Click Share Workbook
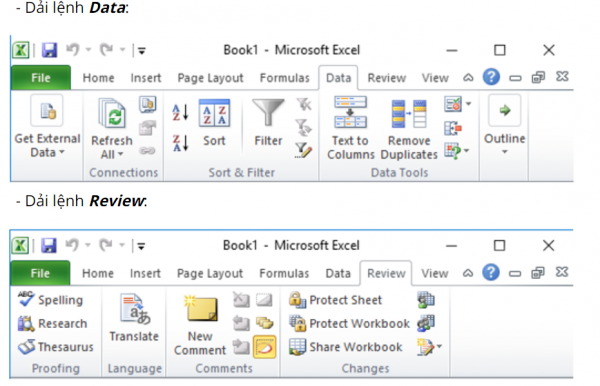The height and width of the screenshot is (386, 600). point(346,347)
